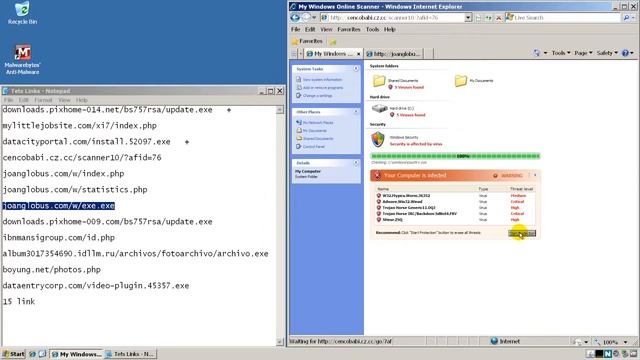Collapse the Details panel
640x360 pixels.
coord(356,163)
